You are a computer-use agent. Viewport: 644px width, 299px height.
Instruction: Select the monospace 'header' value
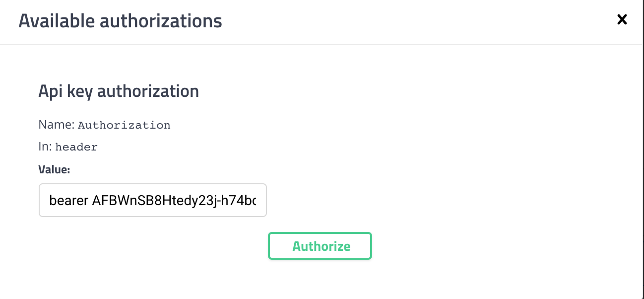[x=76, y=147]
